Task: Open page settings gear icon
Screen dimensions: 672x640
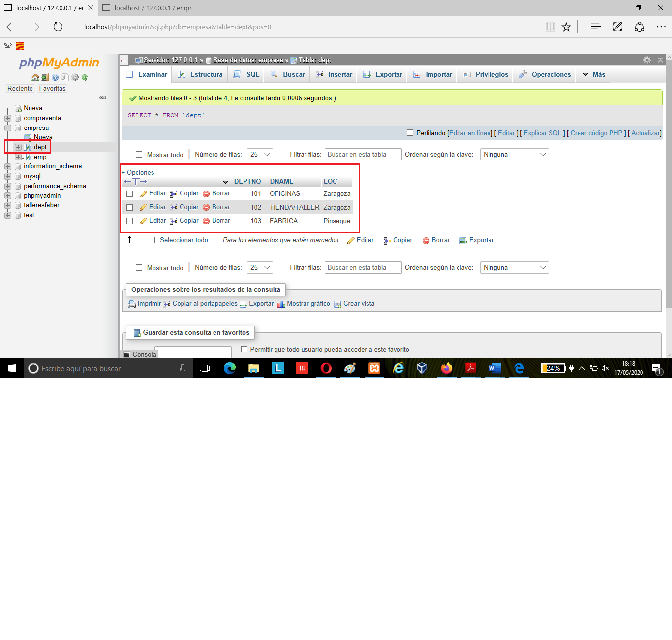Action: pyautogui.click(x=647, y=60)
